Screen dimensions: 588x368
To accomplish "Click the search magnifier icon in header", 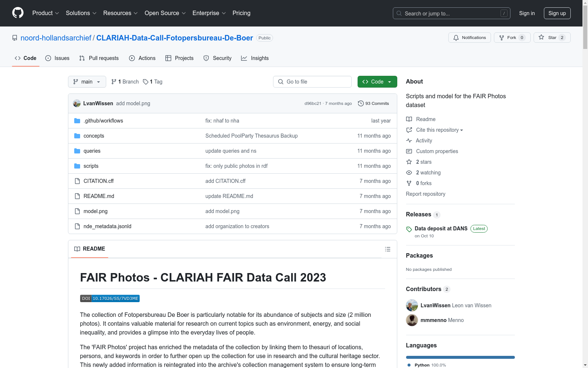I will pos(399,13).
